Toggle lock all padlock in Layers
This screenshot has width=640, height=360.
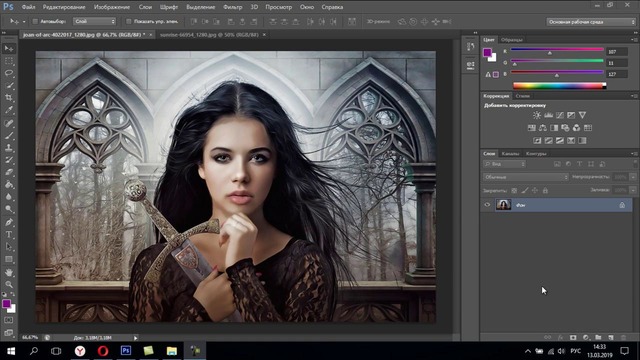pos(545,191)
